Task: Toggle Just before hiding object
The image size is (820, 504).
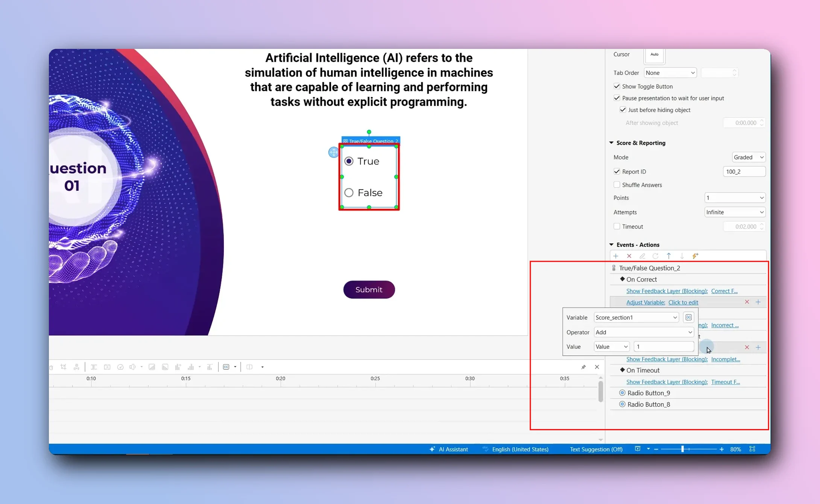Action: click(623, 110)
